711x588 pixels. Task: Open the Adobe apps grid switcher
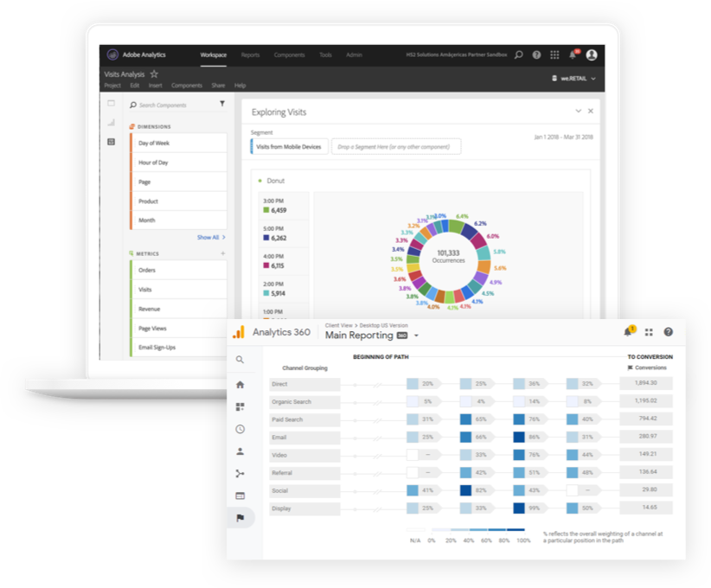(554, 54)
